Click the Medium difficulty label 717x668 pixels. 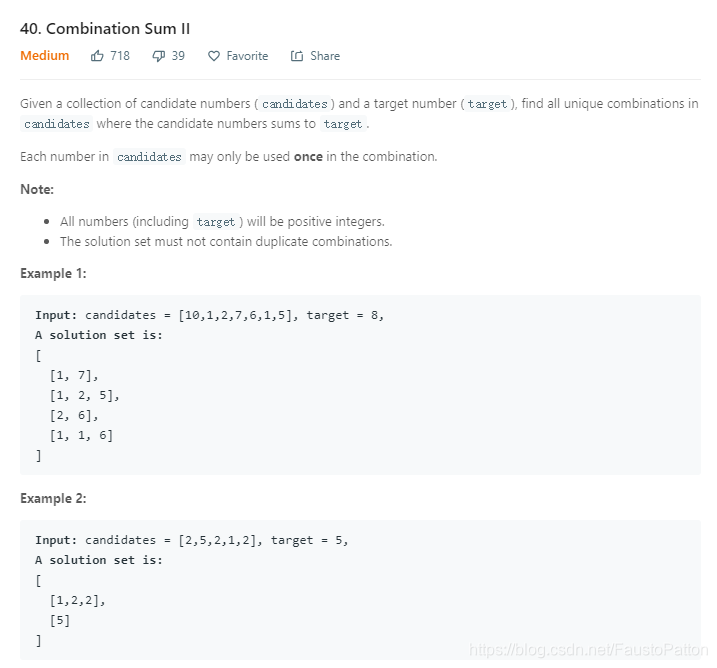click(x=45, y=56)
